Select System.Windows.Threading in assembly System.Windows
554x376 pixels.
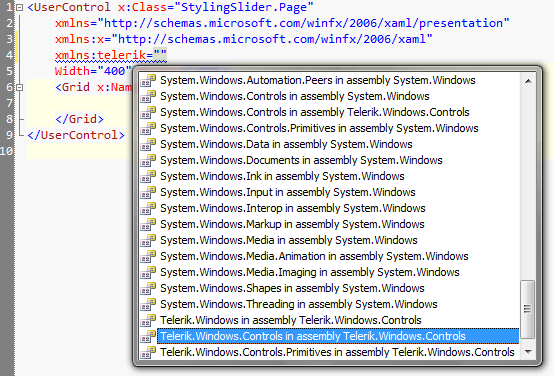(x=299, y=304)
